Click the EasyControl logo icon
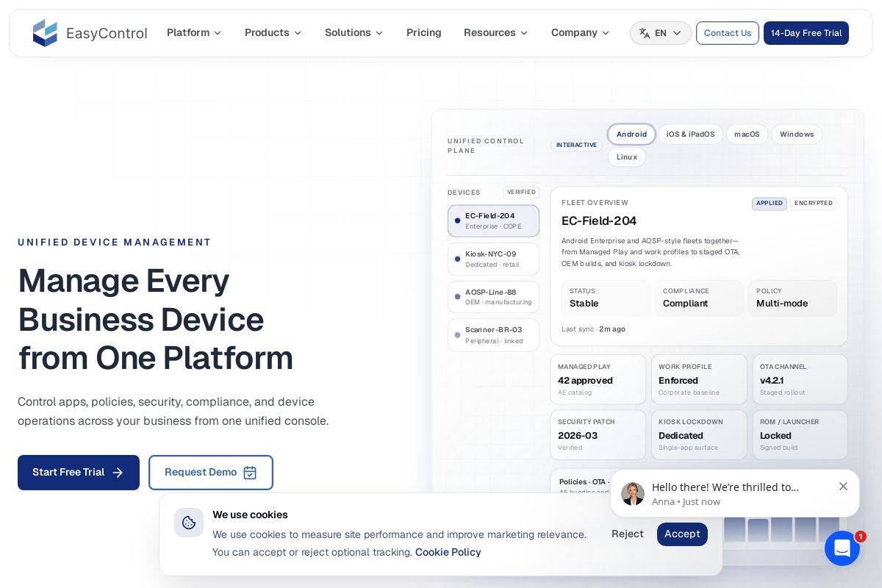882x588 pixels. coord(45,33)
